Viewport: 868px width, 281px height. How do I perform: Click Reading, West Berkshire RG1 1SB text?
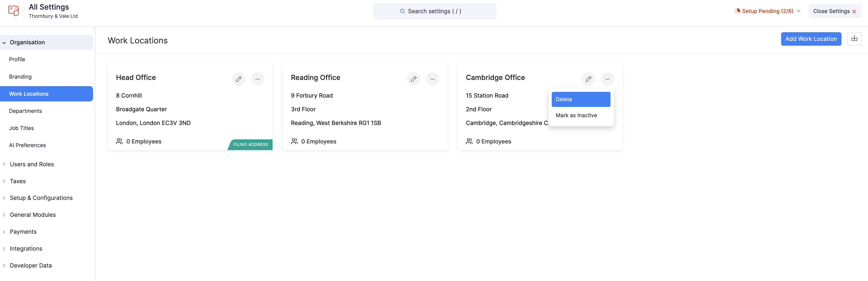click(x=336, y=123)
